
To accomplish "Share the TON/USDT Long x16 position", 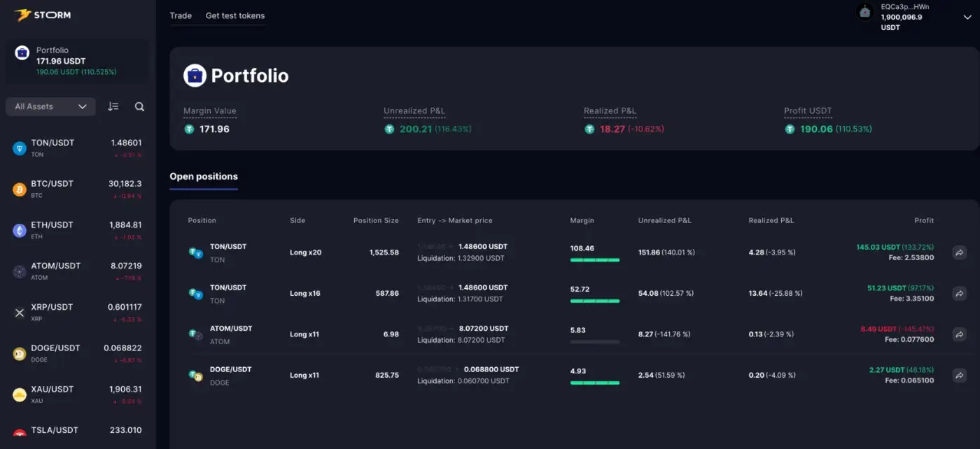I will click(x=960, y=294).
